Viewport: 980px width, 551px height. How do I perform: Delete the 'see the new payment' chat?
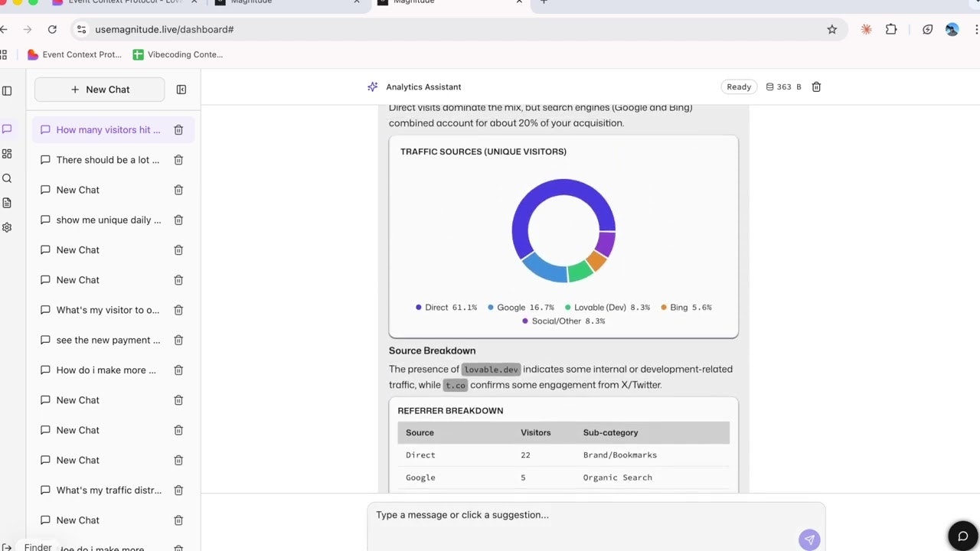178,340
